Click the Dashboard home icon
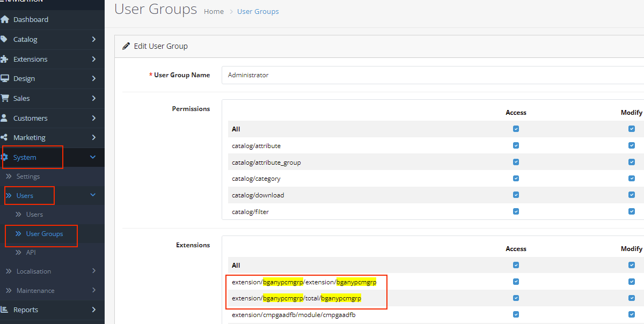This screenshot has width=644, height=324. point(5,20)
